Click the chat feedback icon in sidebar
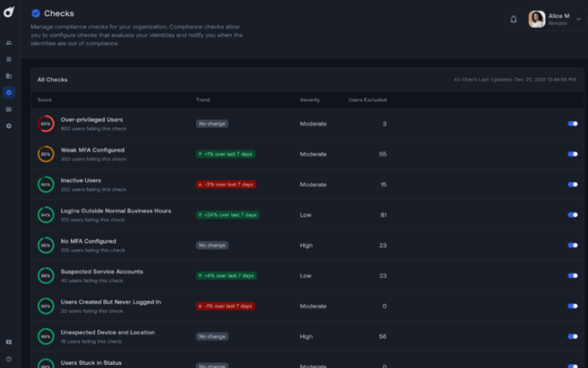 [9, 342]
